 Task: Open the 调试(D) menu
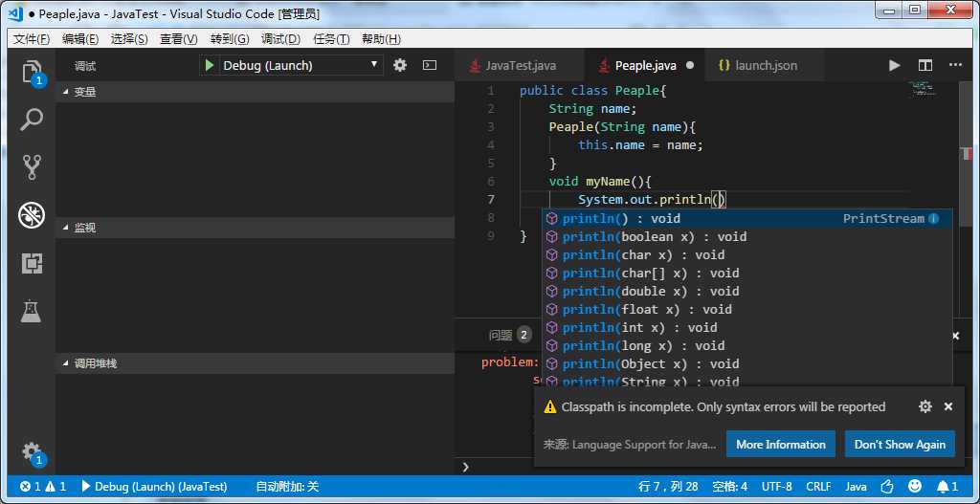pyautogui.click(x=280, y=39)
